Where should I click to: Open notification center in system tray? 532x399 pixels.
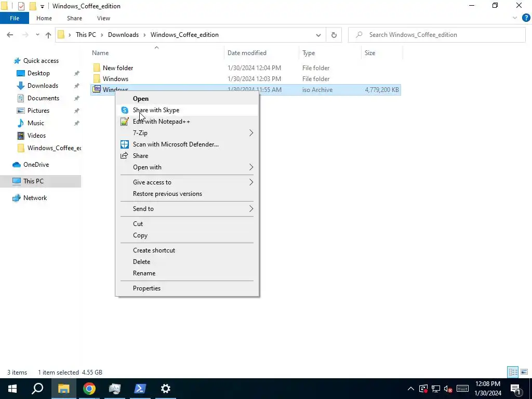coord(515,389)
